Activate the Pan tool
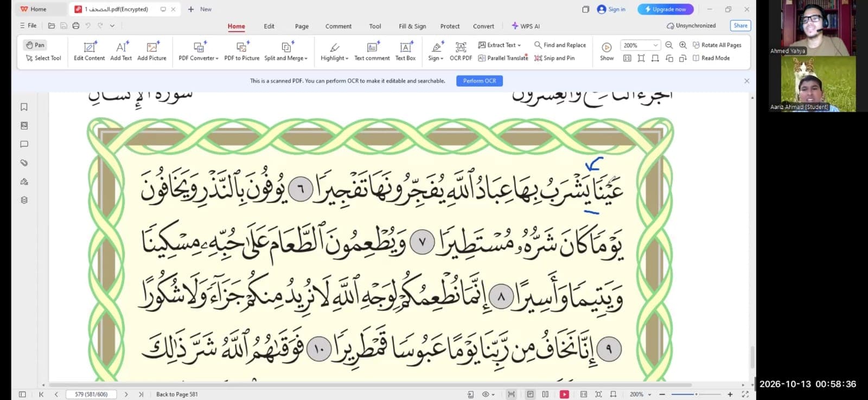The width and height of the screenshot is (868, 400). [35, 45]
